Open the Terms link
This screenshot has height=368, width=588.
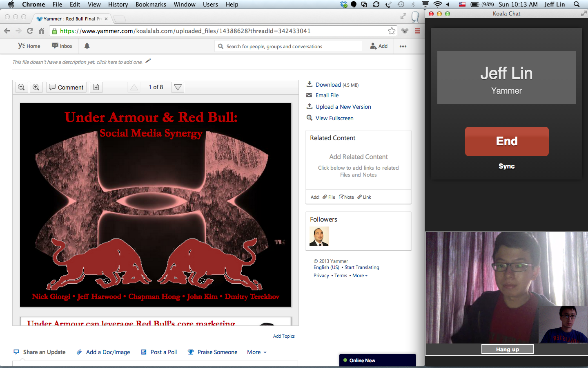[x=341, y=276]
